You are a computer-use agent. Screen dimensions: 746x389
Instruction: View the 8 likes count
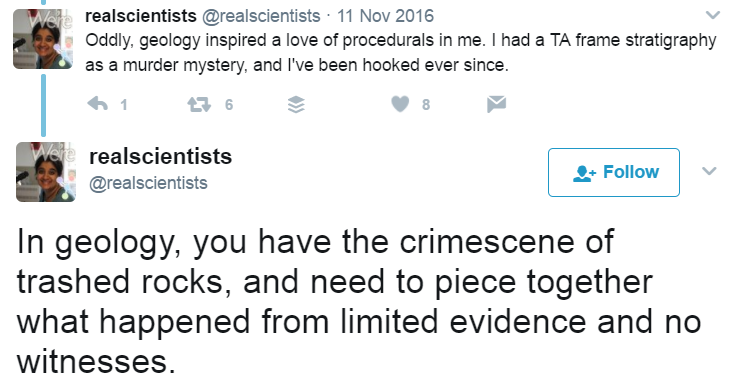coord(426,105)
